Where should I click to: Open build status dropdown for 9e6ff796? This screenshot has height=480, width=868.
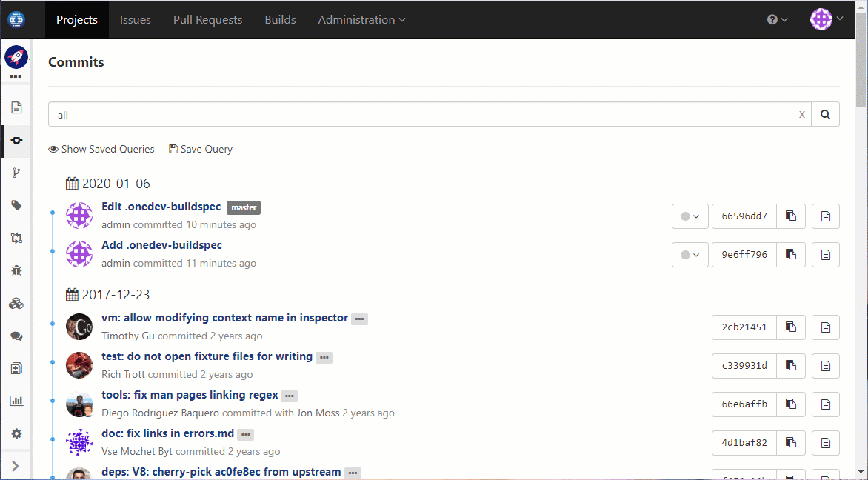click(690, 255)
